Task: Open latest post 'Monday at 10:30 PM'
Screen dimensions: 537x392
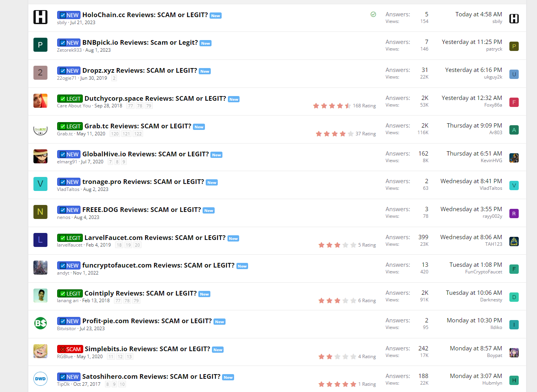Action: pos(474,320)
